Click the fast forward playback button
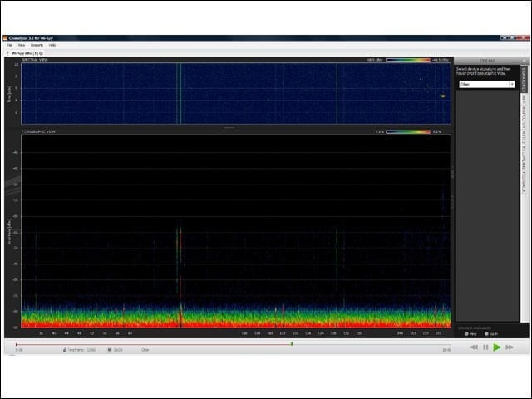The width and height of the screenshot is (532, 399). (x=510, y=347)
